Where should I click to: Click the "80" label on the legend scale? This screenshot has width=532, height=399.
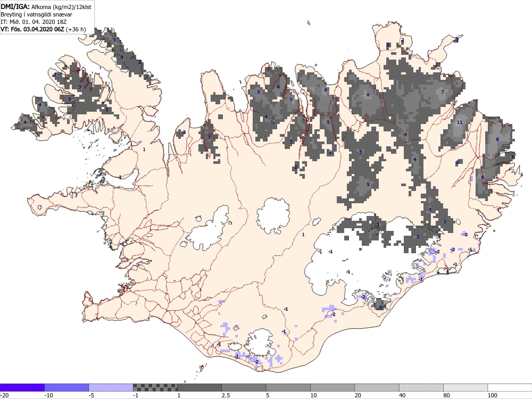point(447,395)
